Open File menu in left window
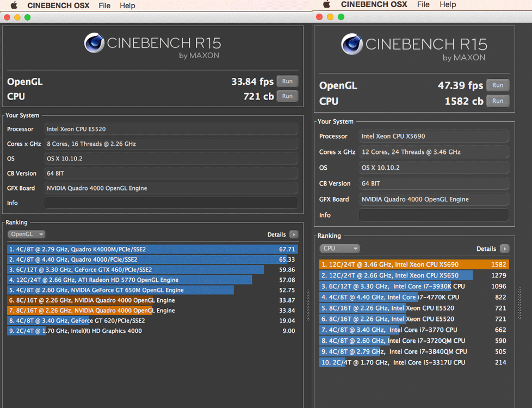The height and width of the screenshot is (408, 532). pos(104,5)
